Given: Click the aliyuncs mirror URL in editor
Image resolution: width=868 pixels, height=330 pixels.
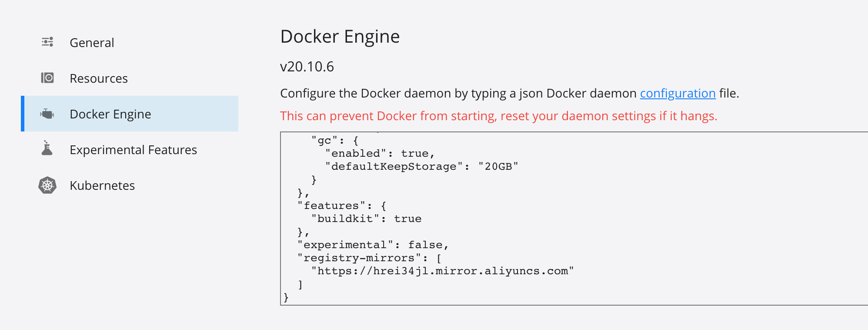Looking at the screenshot, I should pos(442,271).
